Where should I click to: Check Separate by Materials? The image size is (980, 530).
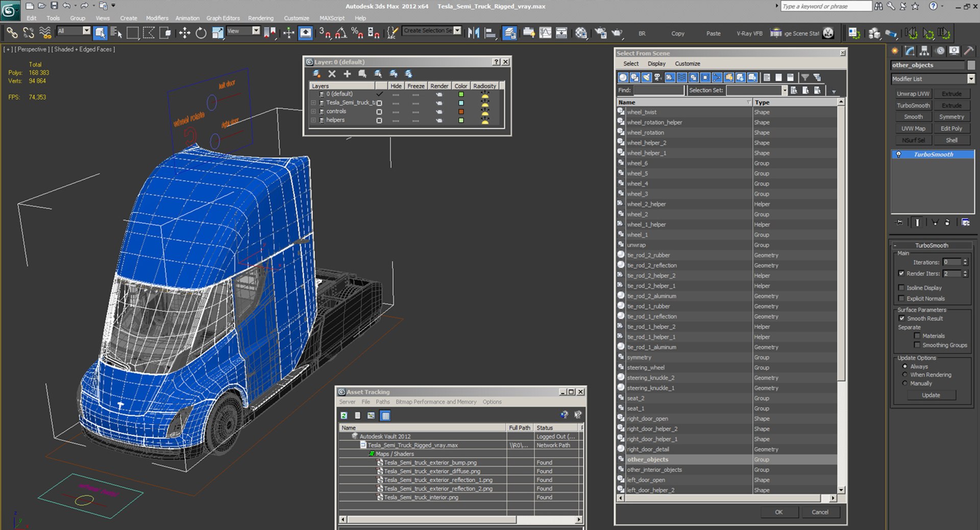[x=917, y=336]
